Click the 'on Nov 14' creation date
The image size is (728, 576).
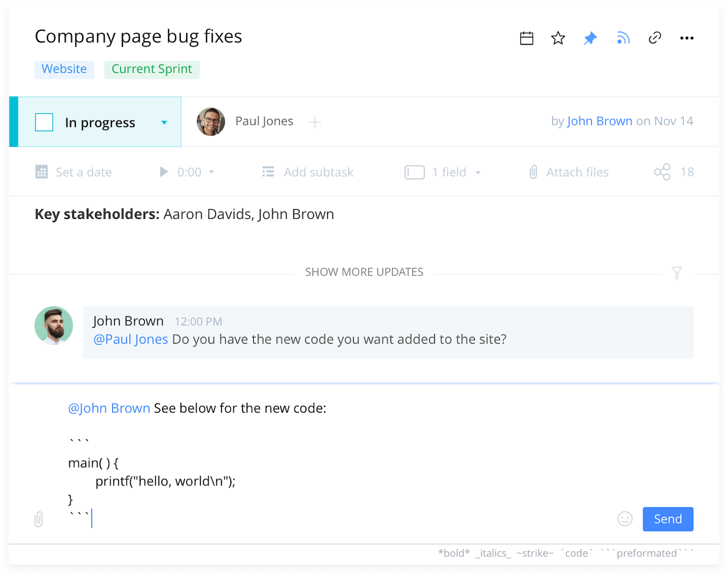(665, 121)
